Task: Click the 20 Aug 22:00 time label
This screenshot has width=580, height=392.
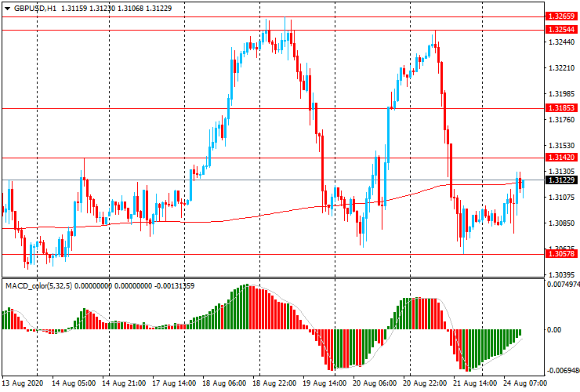Action: 426,383
